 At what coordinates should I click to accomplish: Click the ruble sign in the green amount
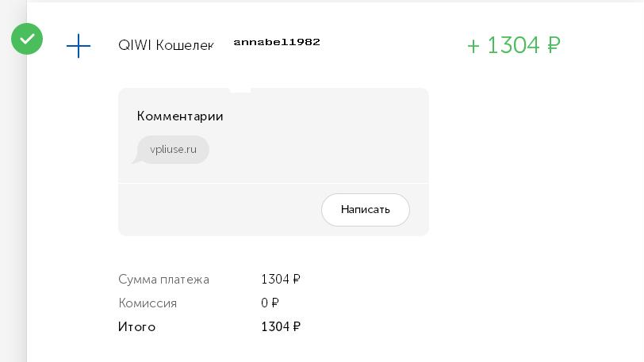(554, 45)
